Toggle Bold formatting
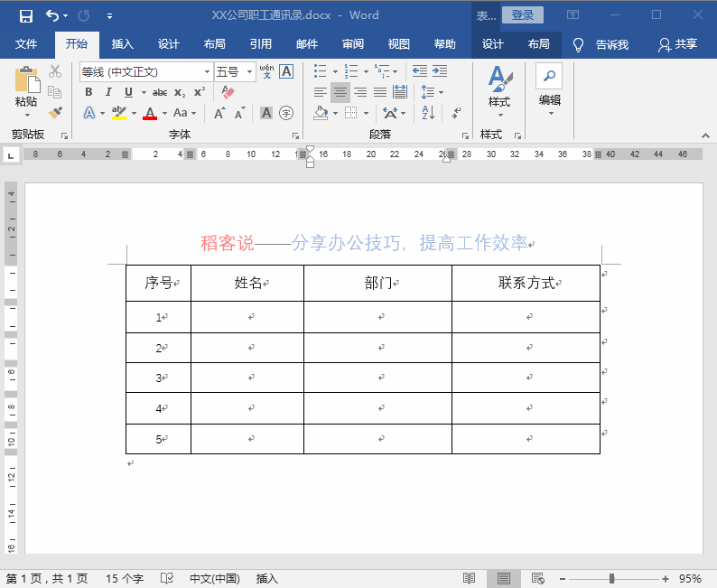This screenshot has height=588, width=717. pos(88,92)
